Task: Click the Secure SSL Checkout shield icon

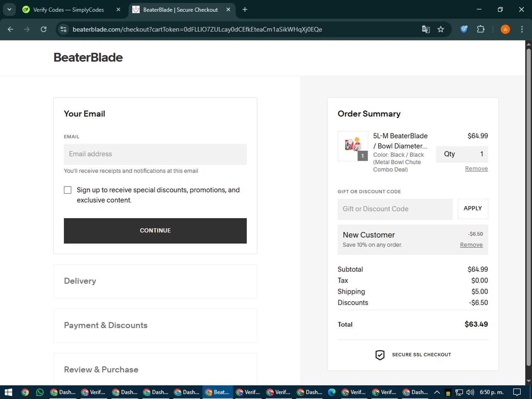Action: tap(380, 355)
